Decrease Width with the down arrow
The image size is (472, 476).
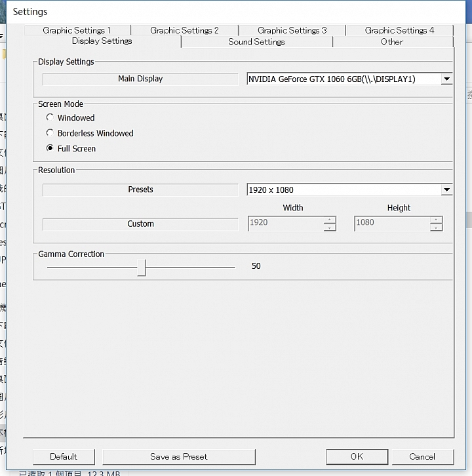coord(330,228)
